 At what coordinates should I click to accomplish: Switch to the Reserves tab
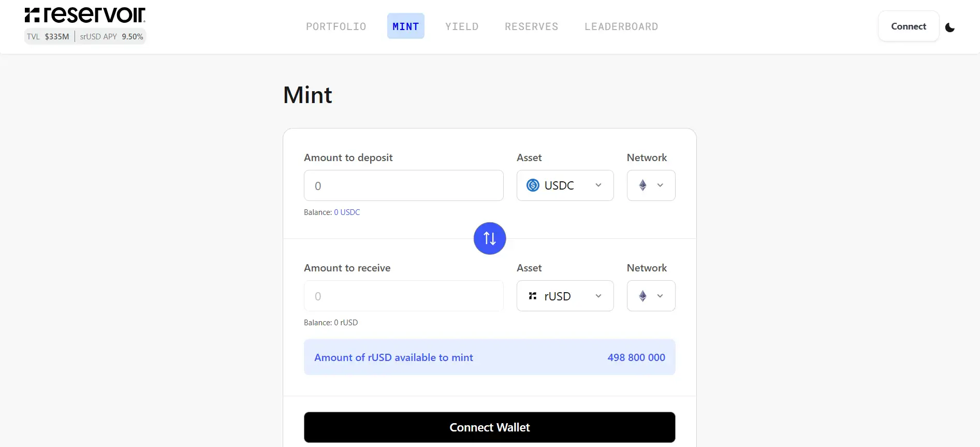531,26
